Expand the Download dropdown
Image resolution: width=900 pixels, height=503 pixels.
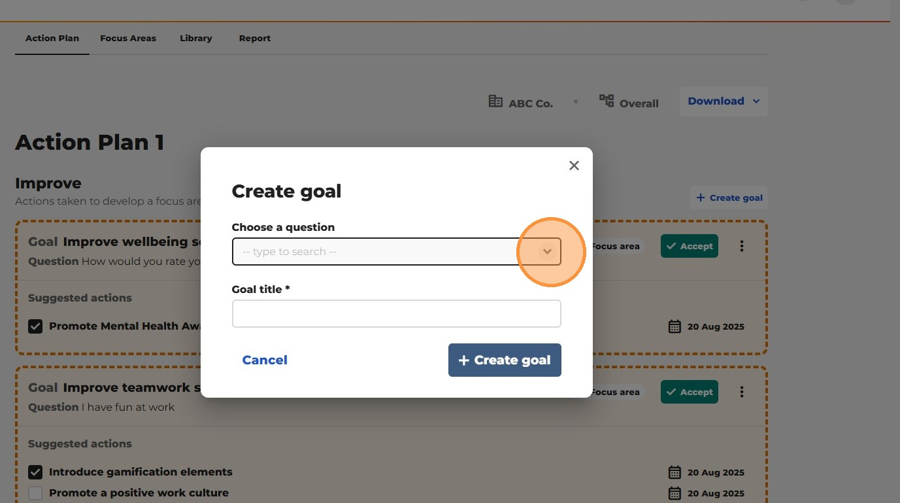tap(723, 101)
